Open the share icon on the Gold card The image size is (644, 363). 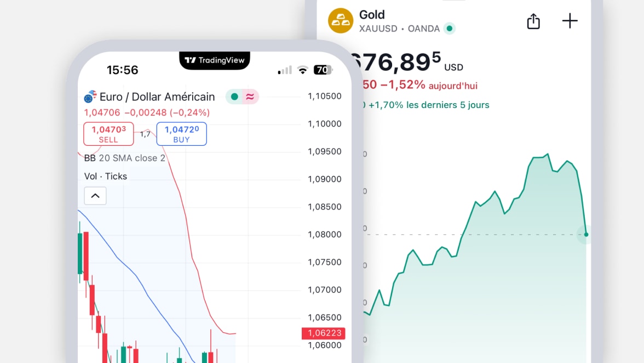533,21
